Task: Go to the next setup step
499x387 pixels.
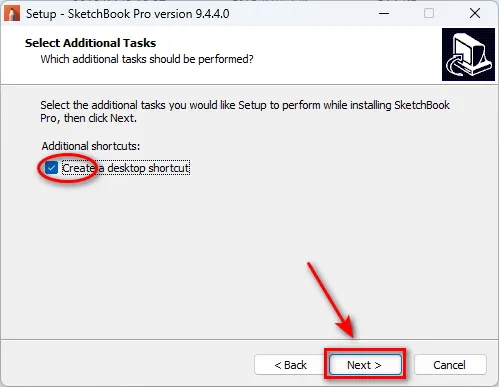Action: coord(365,365)
